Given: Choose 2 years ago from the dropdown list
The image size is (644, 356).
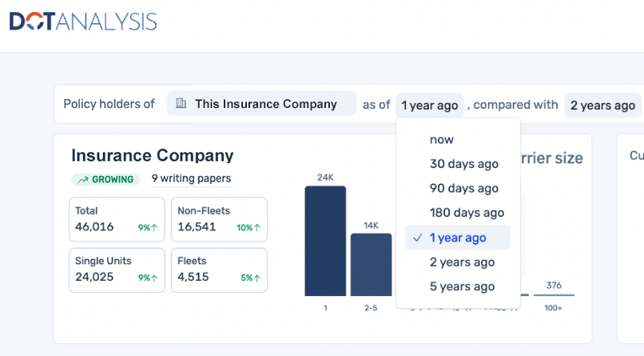Looking at the screenshot, I should tap(462, 262).
